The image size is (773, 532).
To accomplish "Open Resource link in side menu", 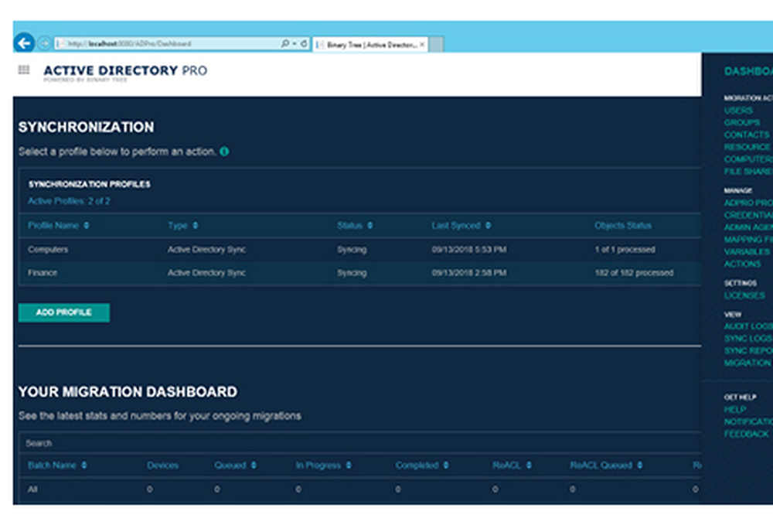I will 747,147.
